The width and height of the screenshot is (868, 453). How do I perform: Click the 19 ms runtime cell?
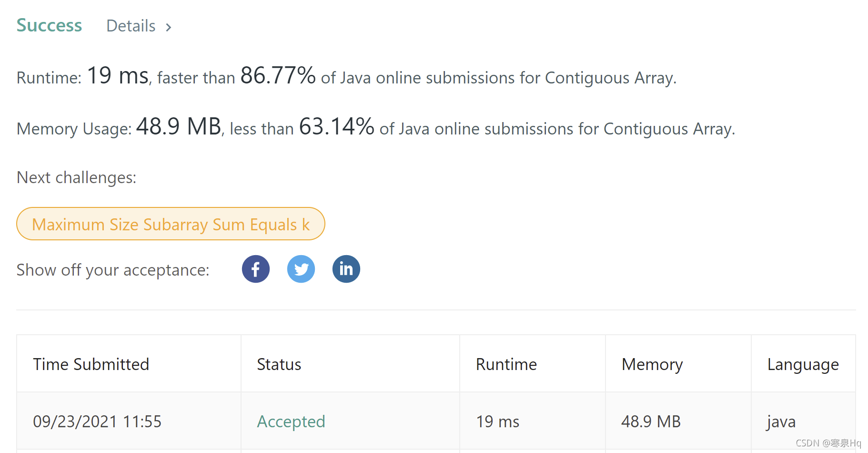point(497,422)
